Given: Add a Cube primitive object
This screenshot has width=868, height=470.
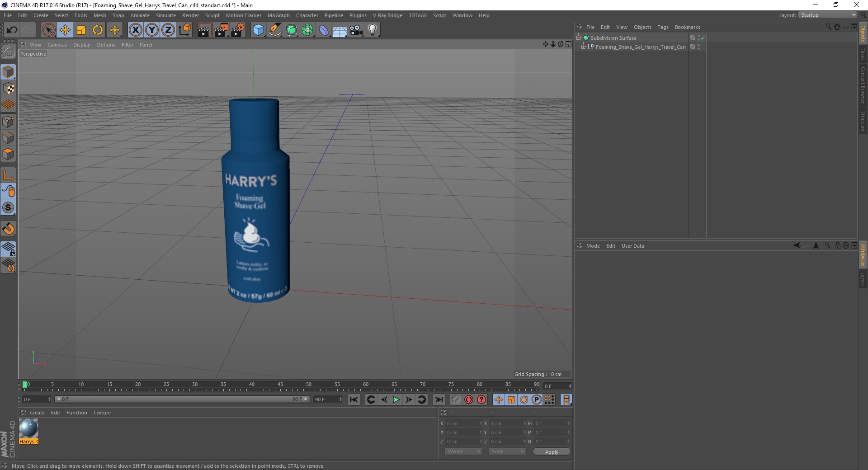Looking at the screenshot, I should [258, 30].
